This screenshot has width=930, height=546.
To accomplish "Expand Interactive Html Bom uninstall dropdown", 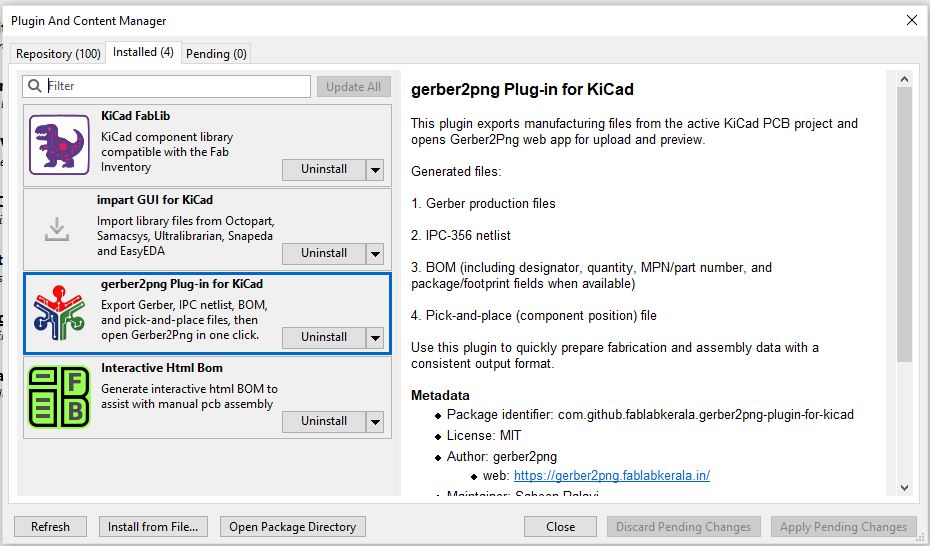I will coord(376,422).
